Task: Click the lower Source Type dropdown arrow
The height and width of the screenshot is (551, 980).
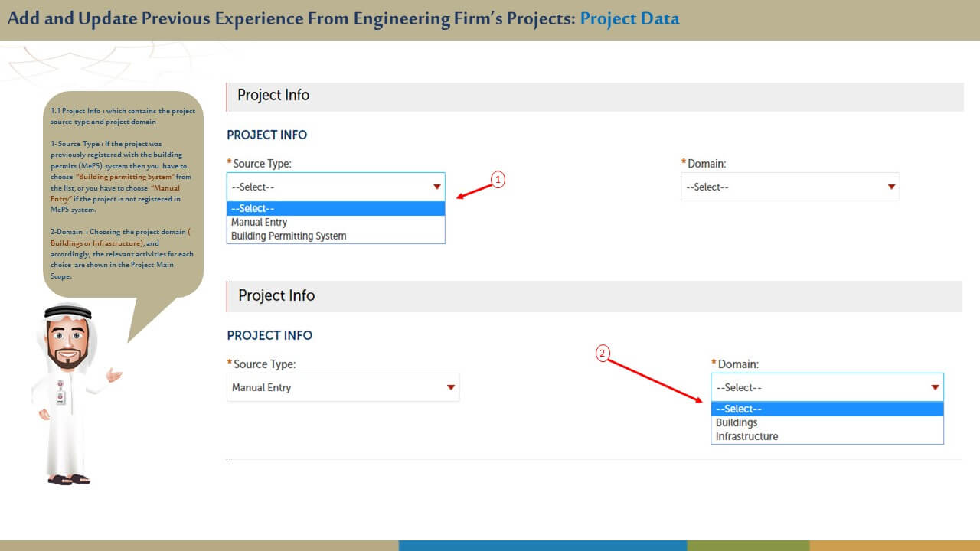Action: pyautogui.click(x=451, y=387)
